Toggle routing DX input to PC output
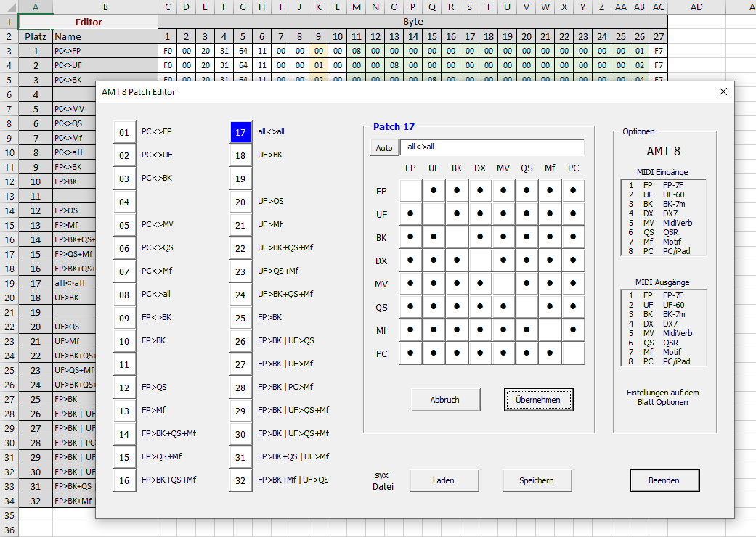The image size is (756, 537). (x=573, y=261)
